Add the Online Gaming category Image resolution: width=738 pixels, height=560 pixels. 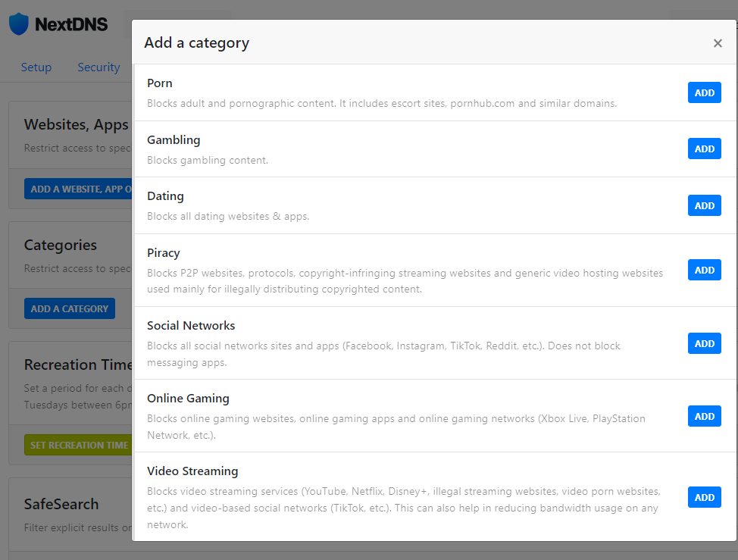[704, 416]
